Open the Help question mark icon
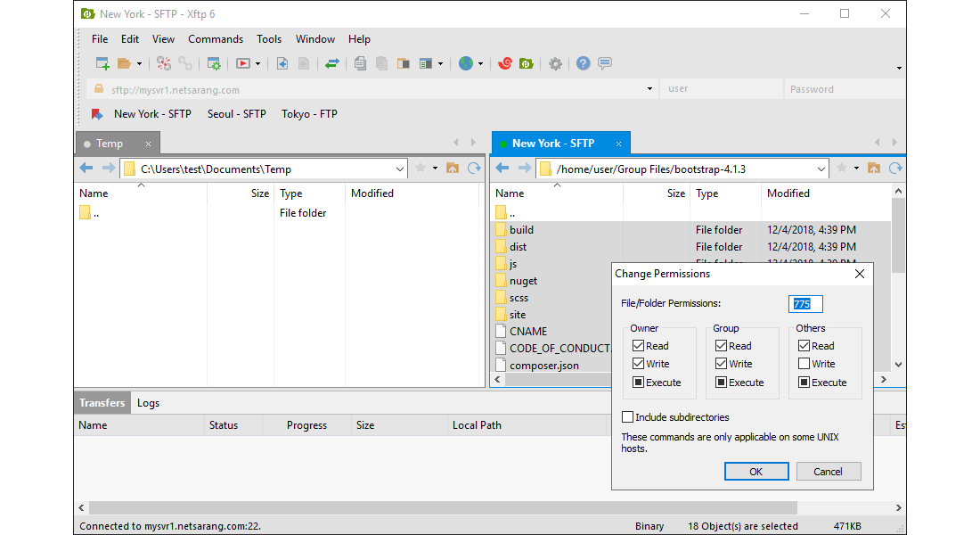This screenshot has height=535, width=980. coord(582,64)
